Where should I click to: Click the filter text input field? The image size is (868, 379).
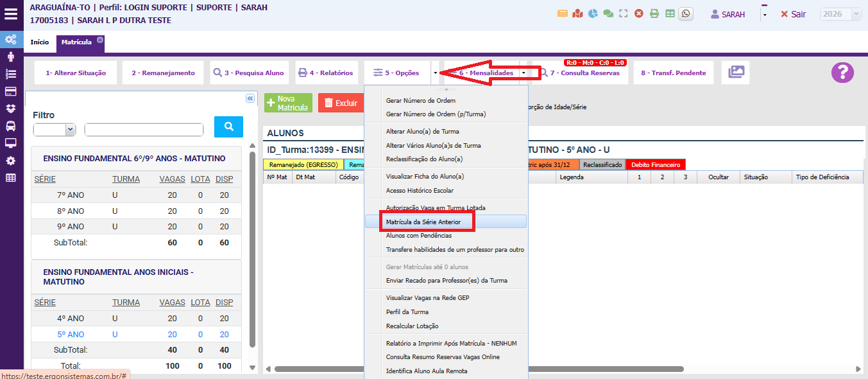point(144,130)
